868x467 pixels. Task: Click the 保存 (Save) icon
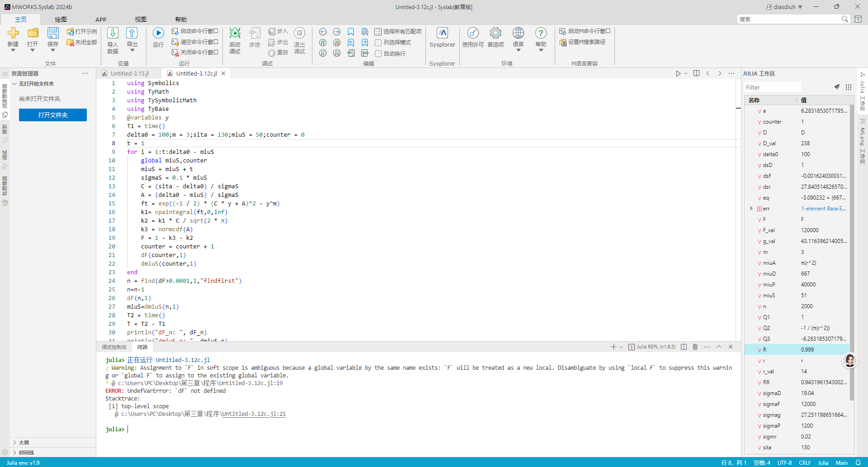(x=53, y=33)
